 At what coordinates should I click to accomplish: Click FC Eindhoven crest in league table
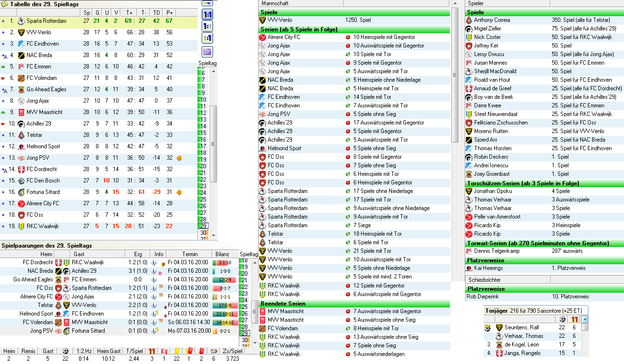pyautogui.click(x=21, y=44)
